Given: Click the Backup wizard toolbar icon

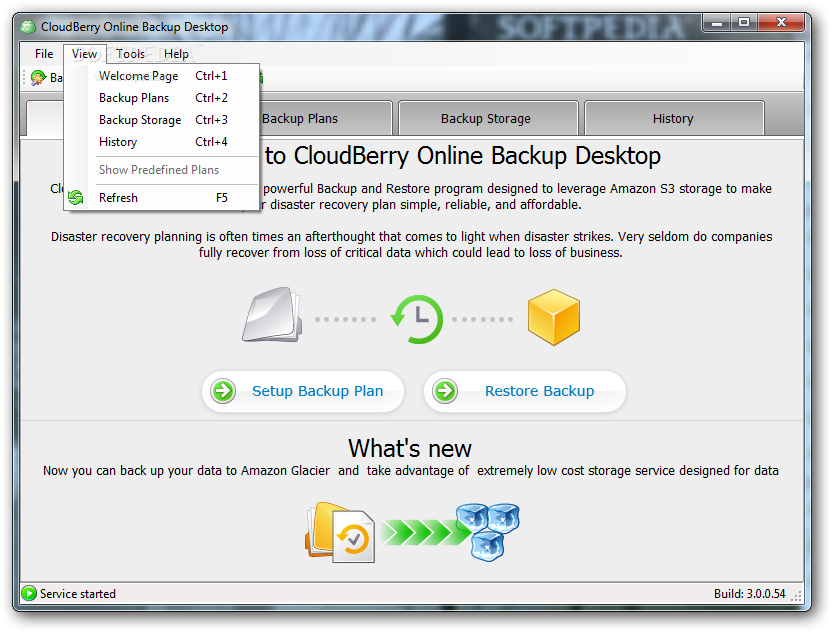Looking at the screenshot, I should pyautogui.click(x=38, y=77).
